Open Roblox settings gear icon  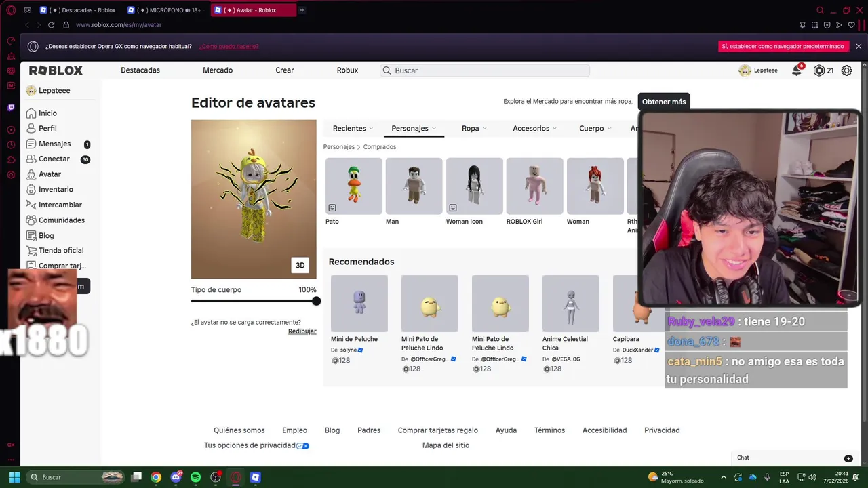[846, 70]
